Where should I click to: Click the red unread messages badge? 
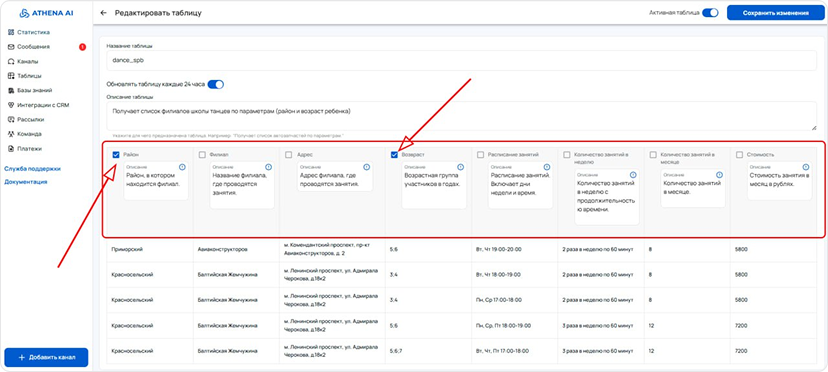coord(82,46)
